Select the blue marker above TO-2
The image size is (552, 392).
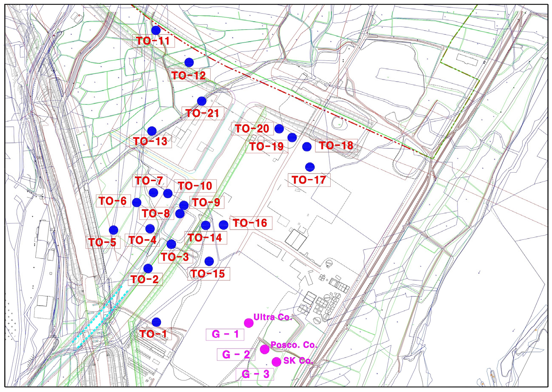(148, 268)
